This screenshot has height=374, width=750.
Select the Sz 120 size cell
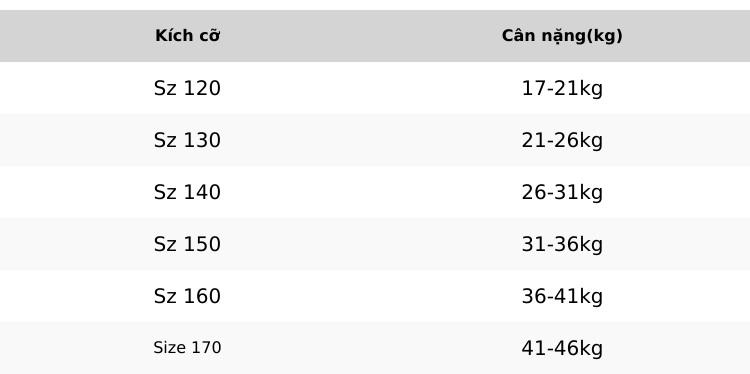[x=188, y=88]
